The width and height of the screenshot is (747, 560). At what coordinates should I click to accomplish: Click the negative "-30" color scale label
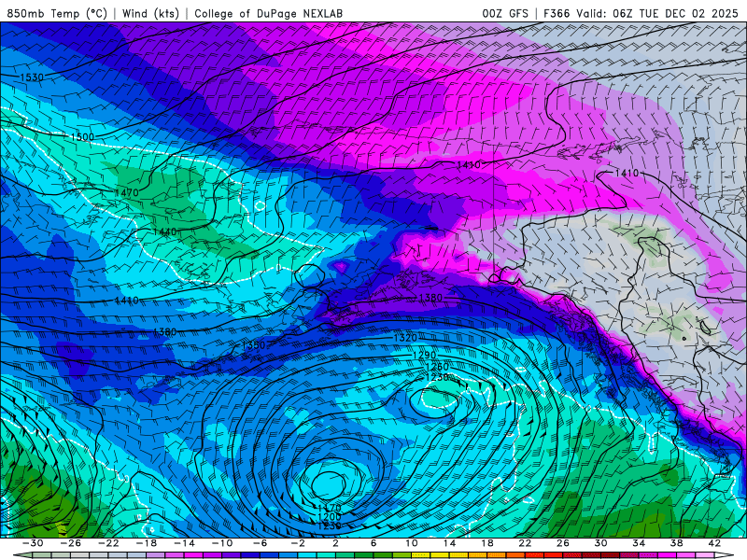[33, 543]
